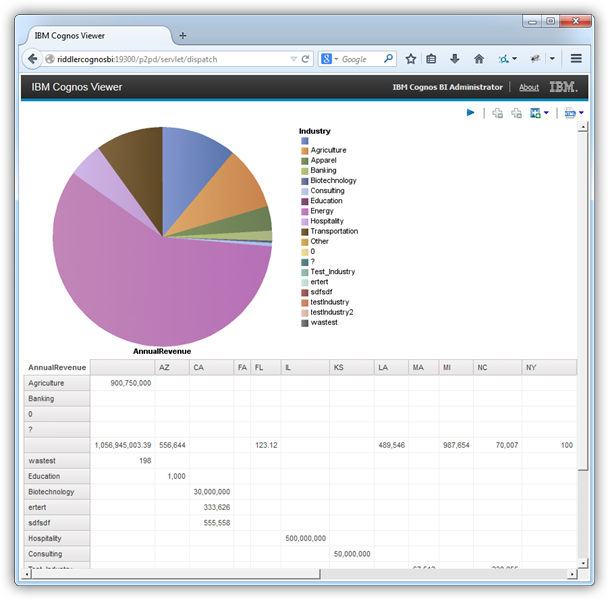Go to the Firefox home page icon
609x600 pixels.
(x=479, y=59)
